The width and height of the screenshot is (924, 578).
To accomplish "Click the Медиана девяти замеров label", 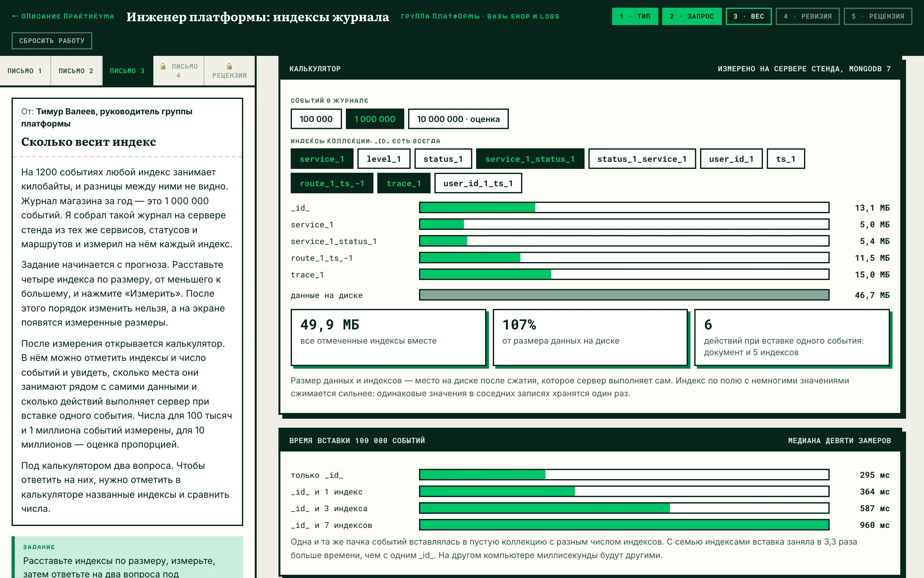I will pyautogui.click(x=839, y=441).
